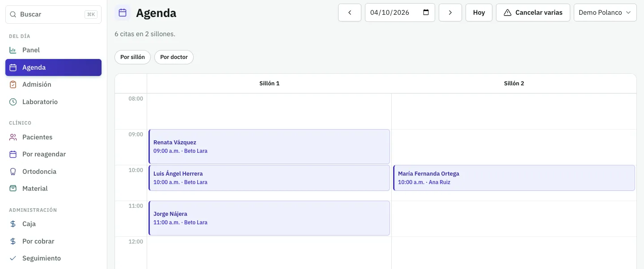
Task: Click the 12:00 time label
Action: click(136, 241)
